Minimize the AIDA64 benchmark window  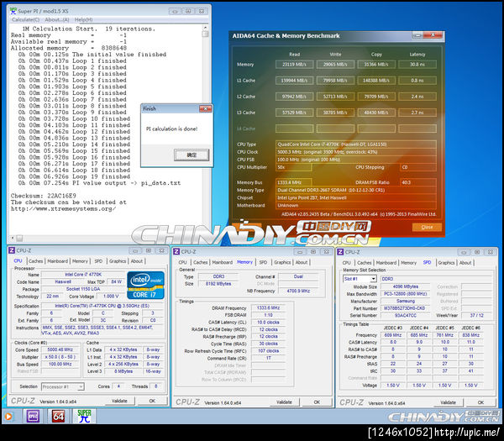coord(417,35)
